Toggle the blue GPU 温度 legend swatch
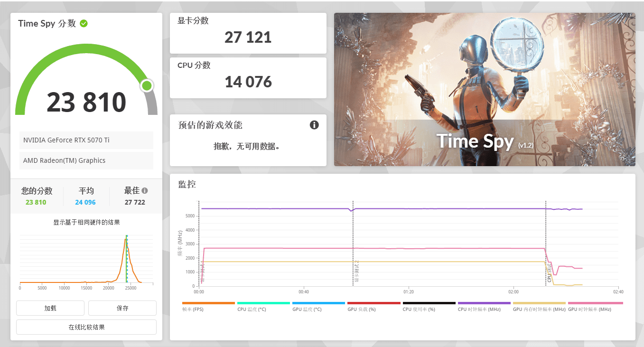Screen dimensions: 644x347 coord(318,303)
